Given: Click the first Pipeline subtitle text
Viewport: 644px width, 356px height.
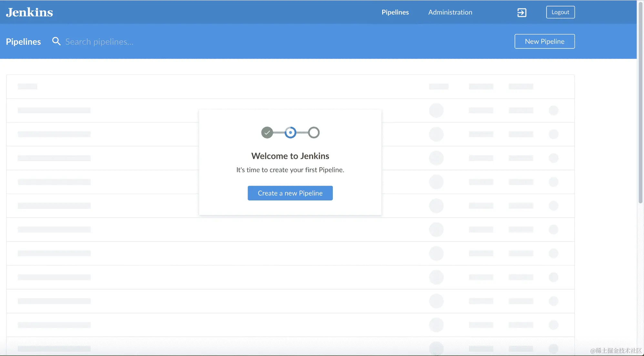Looking at the screenshot, I should [290, 170].
